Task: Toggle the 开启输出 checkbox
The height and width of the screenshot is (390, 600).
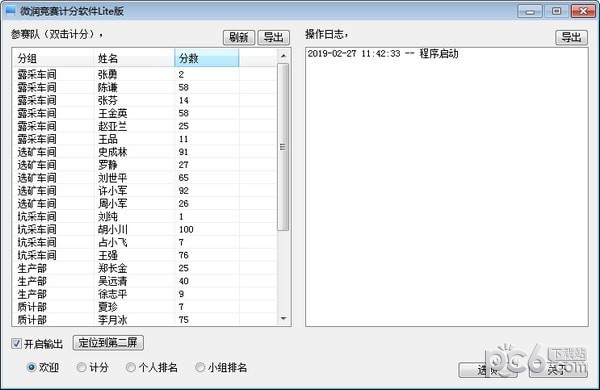Action: tap(16, 343)
